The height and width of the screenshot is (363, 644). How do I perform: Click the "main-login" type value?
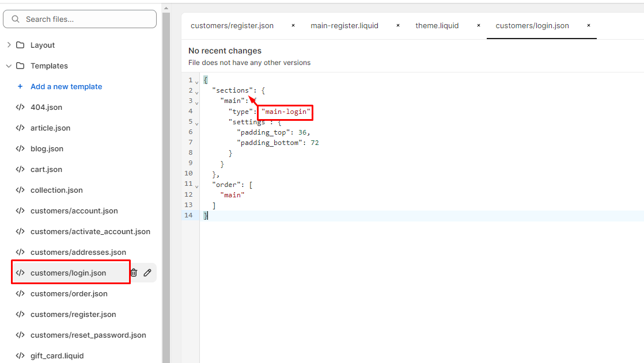286,112
